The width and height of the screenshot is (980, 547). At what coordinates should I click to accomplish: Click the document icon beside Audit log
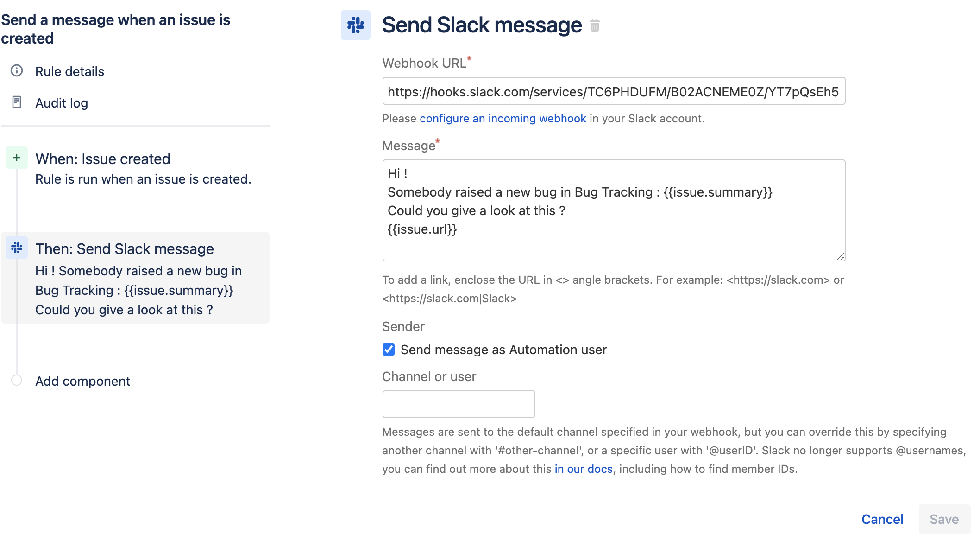[x=17, y=102]
